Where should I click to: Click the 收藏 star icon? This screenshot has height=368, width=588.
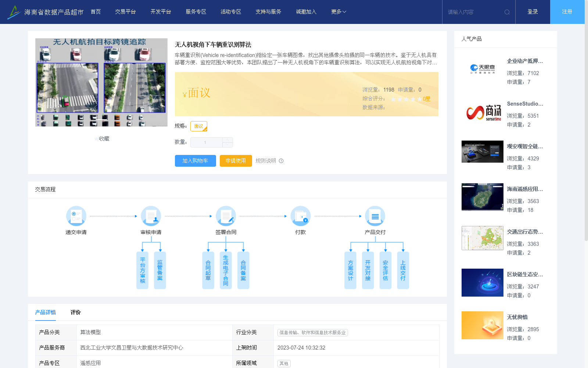click(x=96, y=139)
